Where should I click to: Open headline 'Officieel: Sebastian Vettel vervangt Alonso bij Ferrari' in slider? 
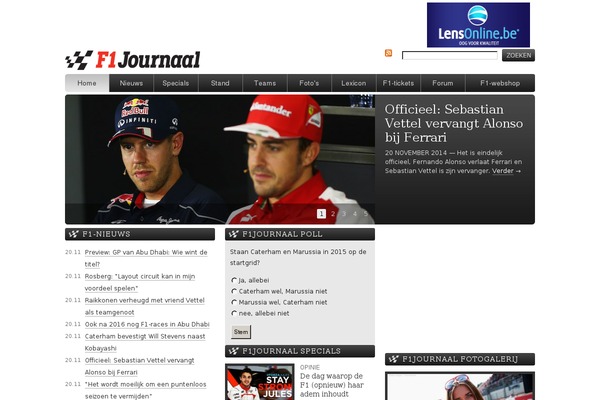[x=454, y=123]
